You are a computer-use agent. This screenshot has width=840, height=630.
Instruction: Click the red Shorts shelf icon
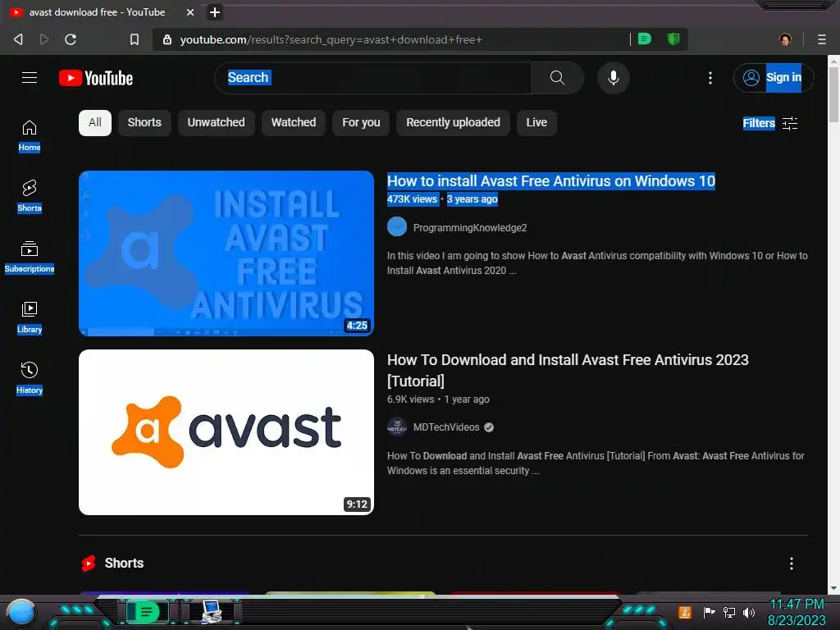pyautogui.click(x=89, y=563)
